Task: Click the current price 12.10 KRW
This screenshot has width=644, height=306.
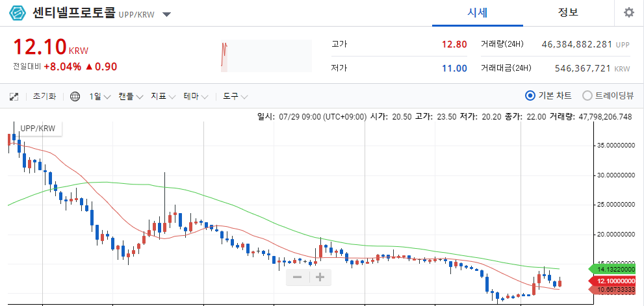Action: click(51, 47)
